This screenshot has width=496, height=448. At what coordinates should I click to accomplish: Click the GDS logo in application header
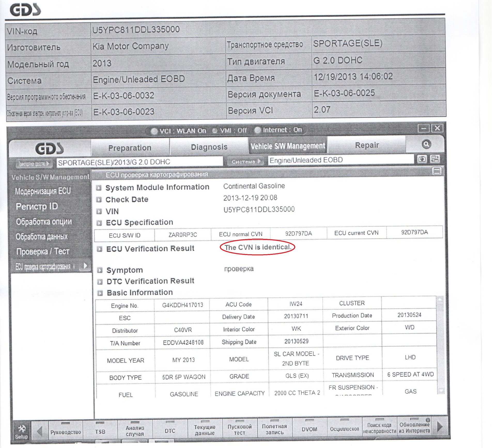pyautogui.click(x=49, y=148)
